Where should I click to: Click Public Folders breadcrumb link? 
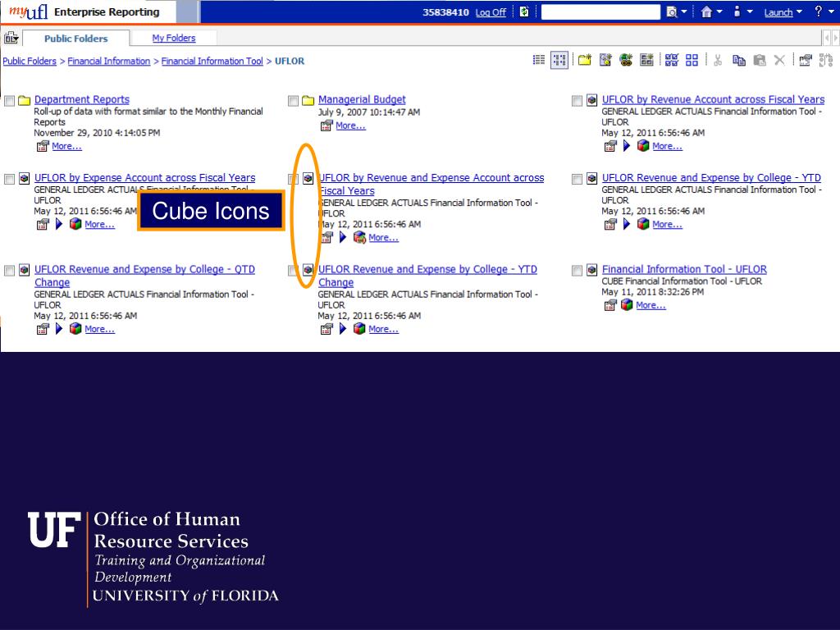point(30,61)
